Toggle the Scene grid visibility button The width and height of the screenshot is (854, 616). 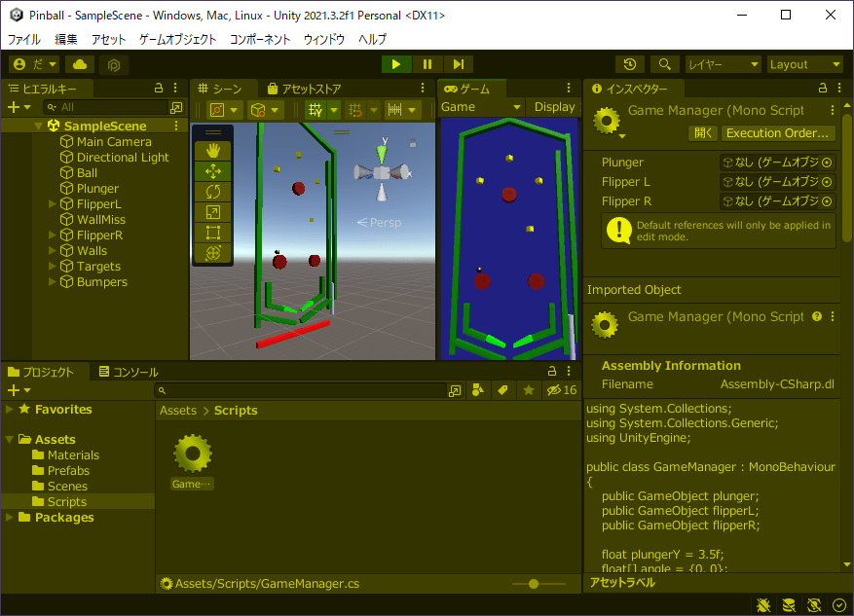tap(316, 110)
